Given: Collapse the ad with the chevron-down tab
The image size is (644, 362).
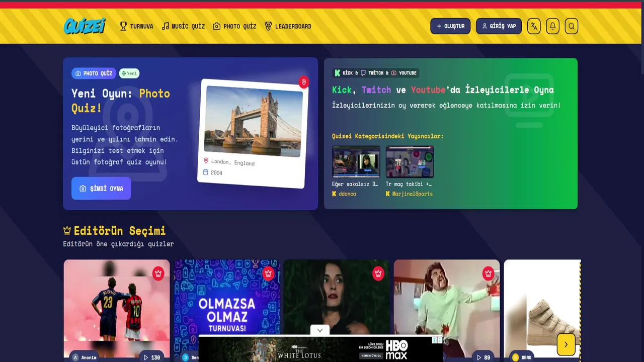Looking at the screenshot, I should point(320,330).
